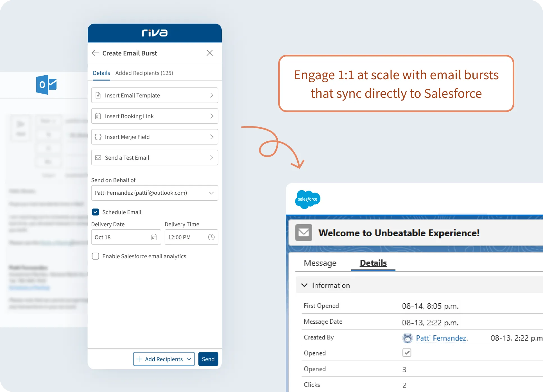Toggle the Schedule Email checkbox
Viewport: 543px width, 392px height.
[x=96, y=212]
